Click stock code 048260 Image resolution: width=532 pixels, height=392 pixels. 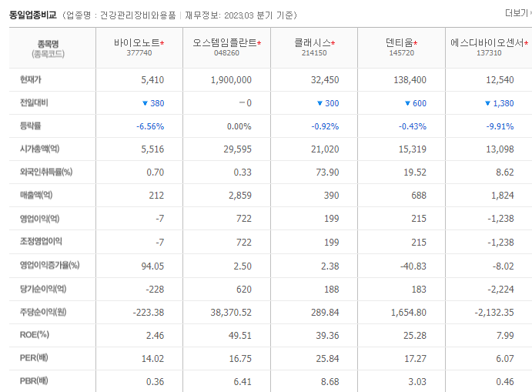pos(226,53)
